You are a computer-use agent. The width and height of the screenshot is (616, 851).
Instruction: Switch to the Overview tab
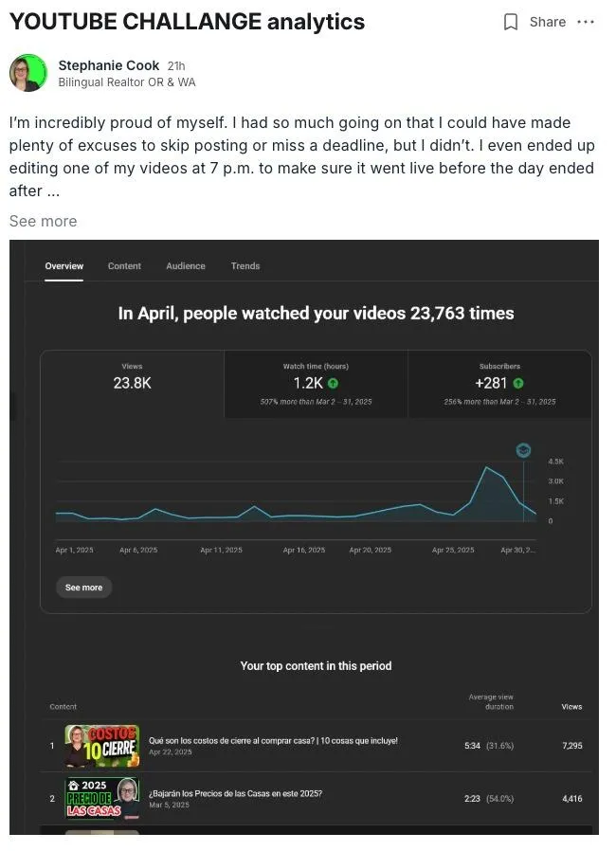click(x=64, y=266)
